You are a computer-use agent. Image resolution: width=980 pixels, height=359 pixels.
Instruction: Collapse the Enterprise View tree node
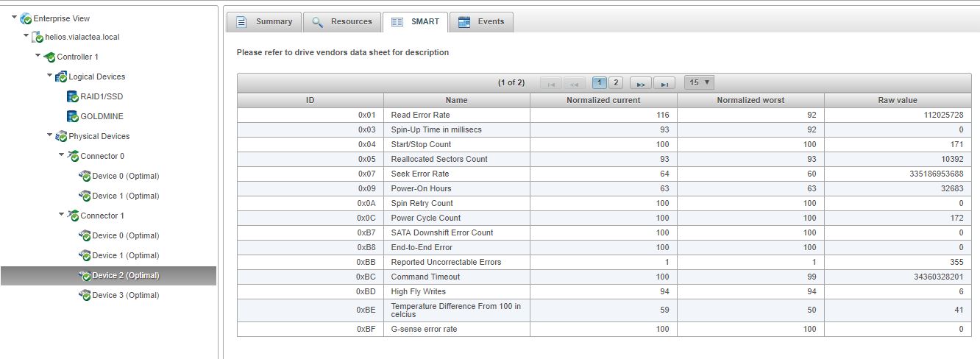[x=15, y=17]
